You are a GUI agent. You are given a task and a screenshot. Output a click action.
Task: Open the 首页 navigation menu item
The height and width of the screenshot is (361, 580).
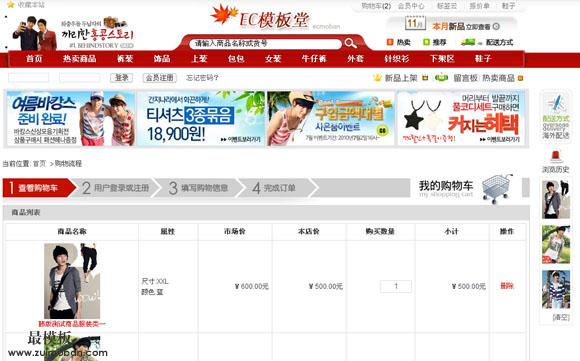[34, 59]
